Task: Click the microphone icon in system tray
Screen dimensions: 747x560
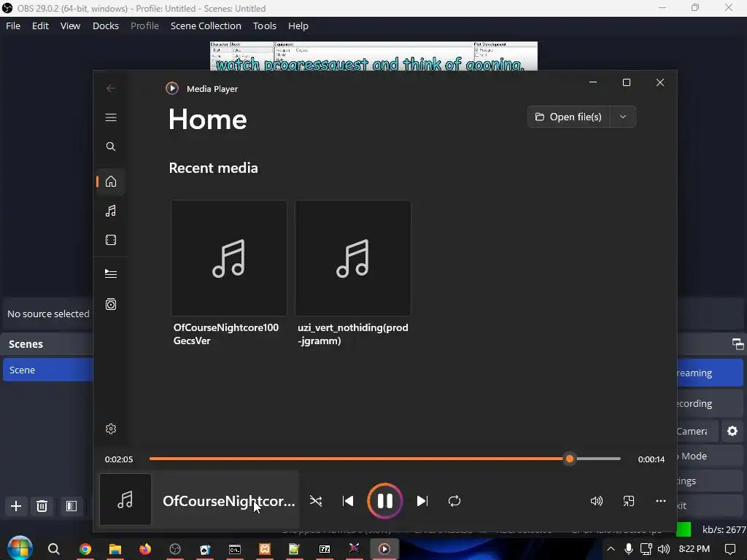Action: pos(629,549)
